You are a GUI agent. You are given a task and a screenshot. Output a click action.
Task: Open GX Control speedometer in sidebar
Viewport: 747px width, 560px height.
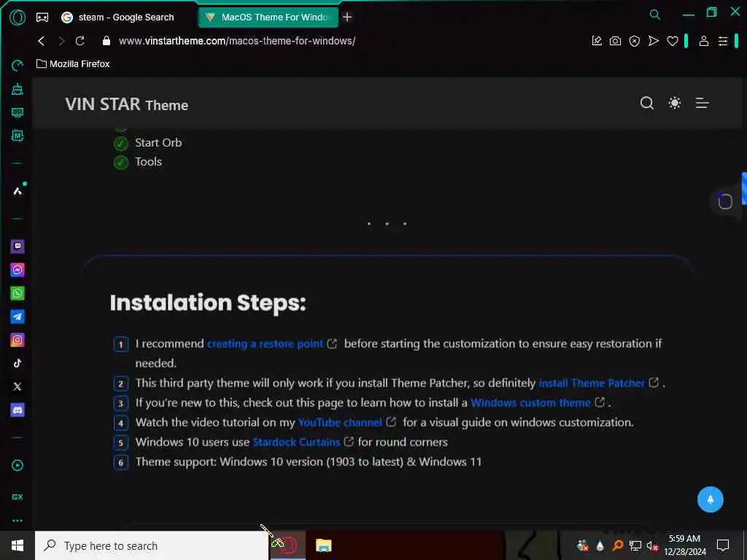[x=18, y=65]
